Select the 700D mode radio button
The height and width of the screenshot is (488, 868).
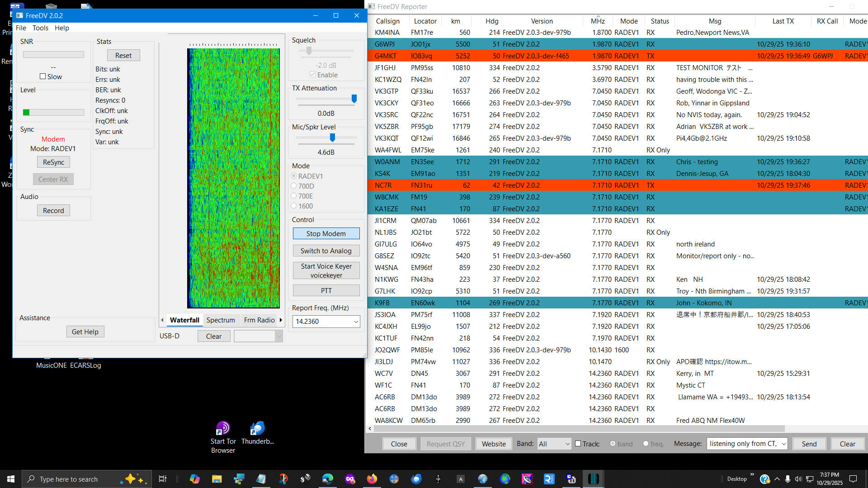pos(294,186)
